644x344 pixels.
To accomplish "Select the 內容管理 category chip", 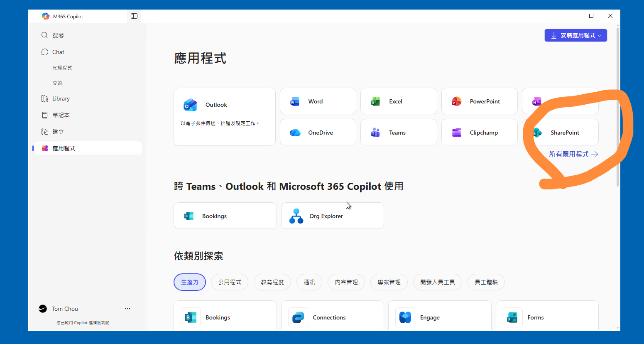I will point(346,282).
